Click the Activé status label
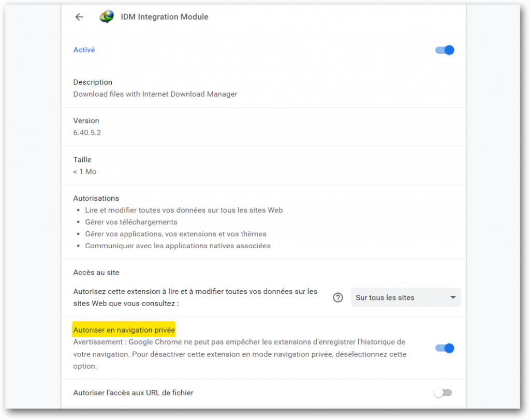Viewport: 530px width, 420px height. (84, 50)
